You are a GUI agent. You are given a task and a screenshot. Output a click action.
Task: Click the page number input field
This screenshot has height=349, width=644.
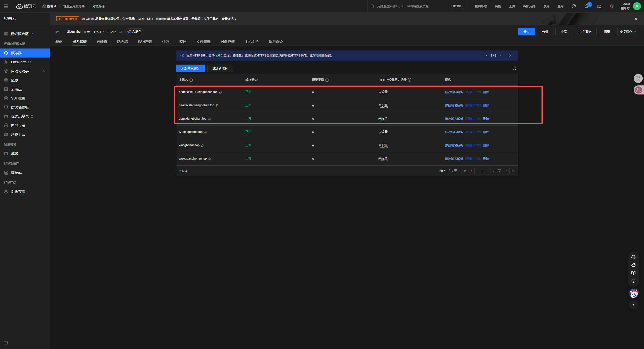point(482,171)
